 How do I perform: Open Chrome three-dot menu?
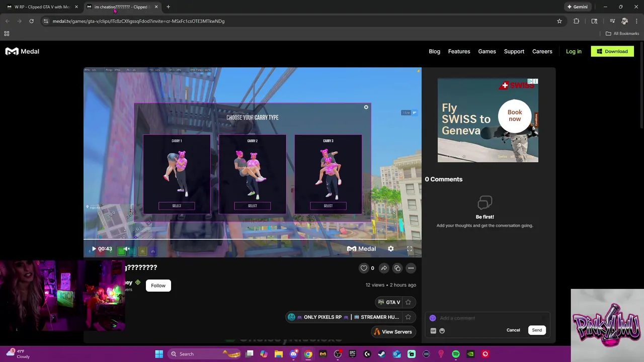pos(637,21)
